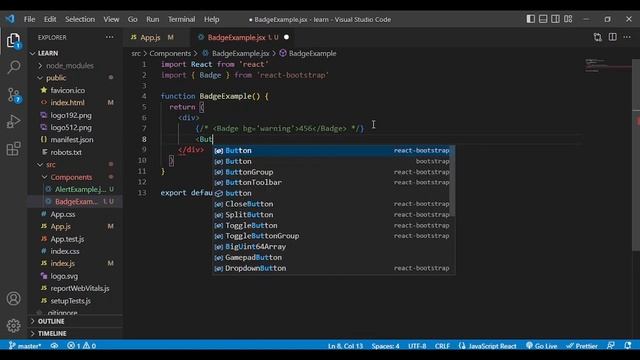Click the editor minimap
Image resolution: width=640 pixels, height=360 pixels.
point(607,65)
